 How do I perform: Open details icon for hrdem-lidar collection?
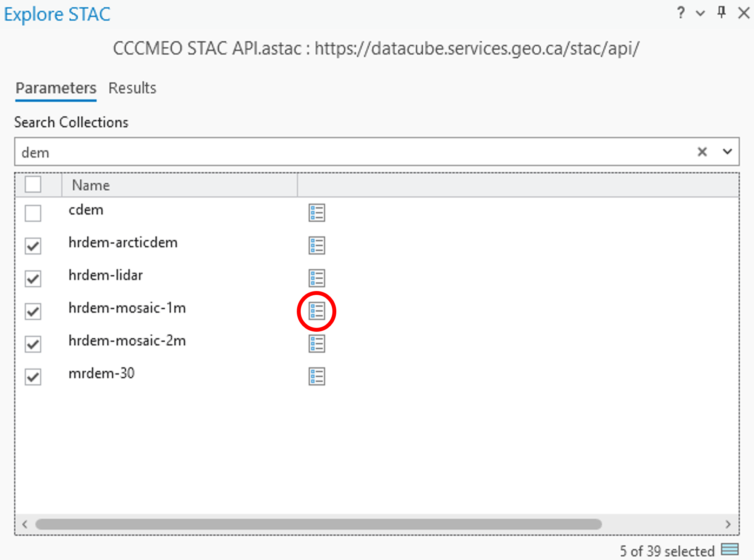point(317,278)
